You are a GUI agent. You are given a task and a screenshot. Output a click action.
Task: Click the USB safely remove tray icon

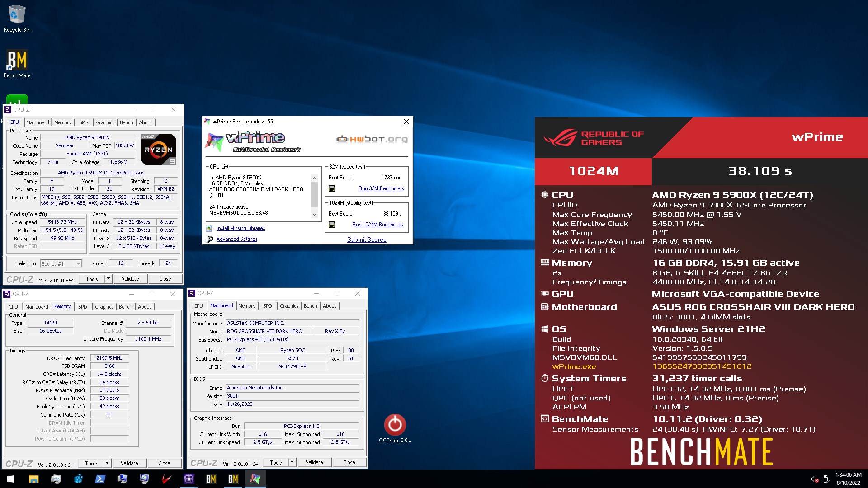click(826, 479)
